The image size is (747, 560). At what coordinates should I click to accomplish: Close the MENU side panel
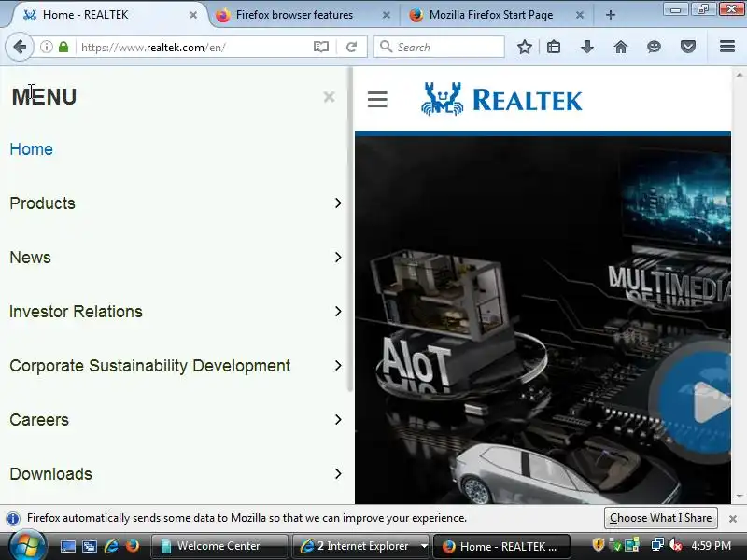tap(329, 97)
